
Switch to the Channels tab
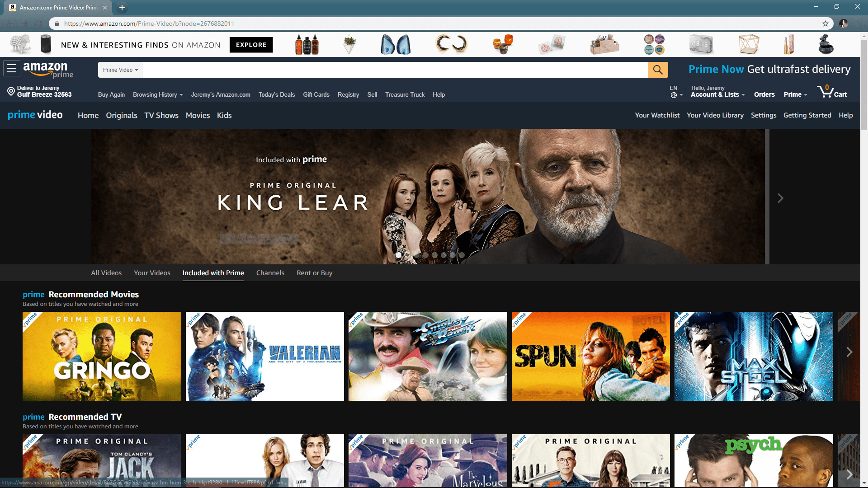(270, 273)
